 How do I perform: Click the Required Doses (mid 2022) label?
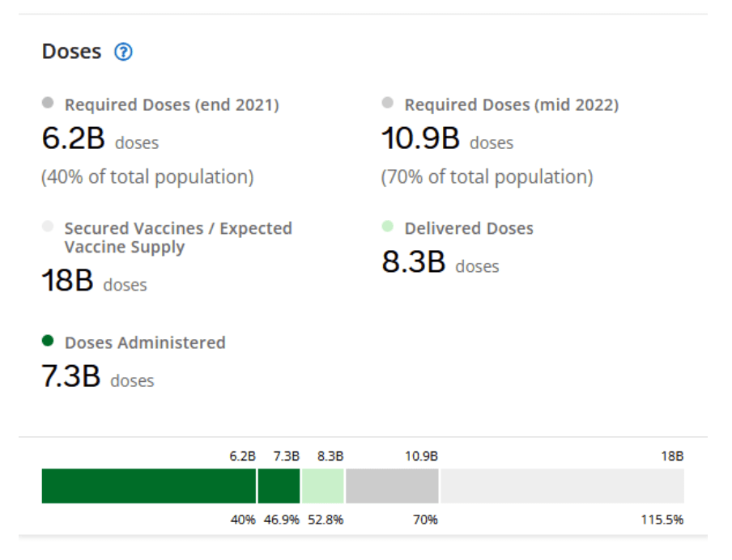pos(511,104)
